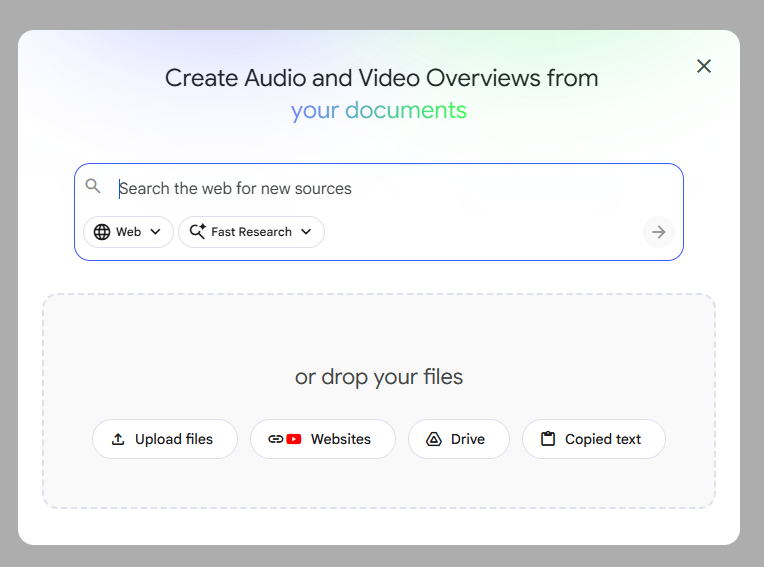
Task: Open the Fast Research mode dropdown
Action: (252, 232)
